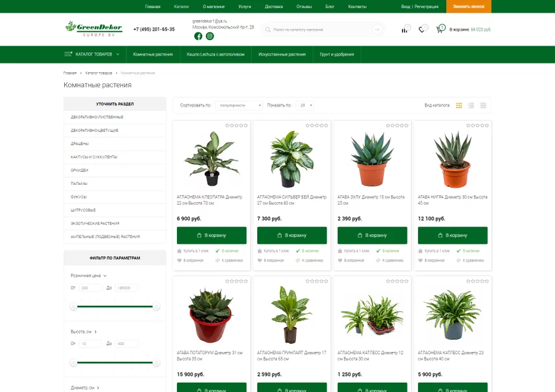Go to Контакты in top menu
Screen dimensions: 555x392
tap(357, 6)
